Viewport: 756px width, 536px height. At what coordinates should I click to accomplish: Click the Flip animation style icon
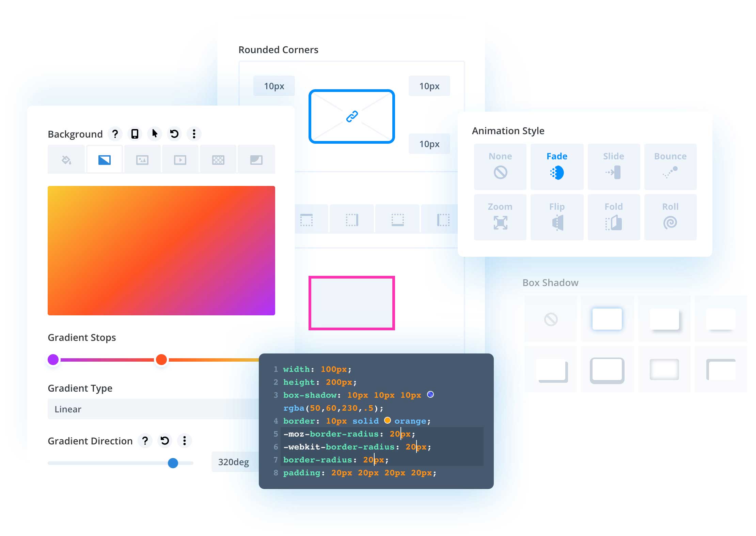pyautogui.click(x=557, y=222)
